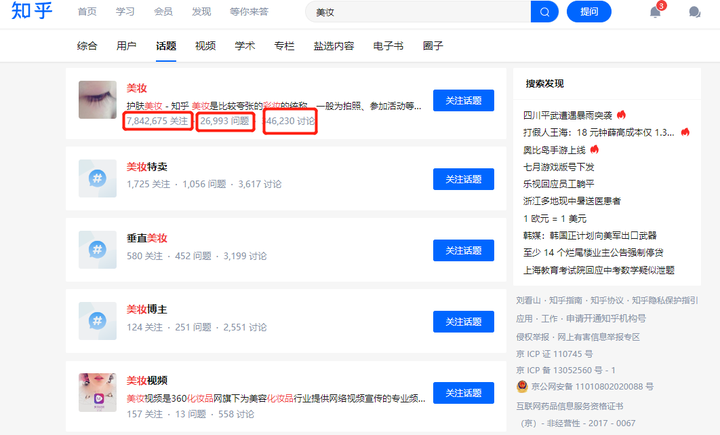Open footer link 申请开通知乎机构号
This screenshot has height=435, width=720.
pos(606,318)
